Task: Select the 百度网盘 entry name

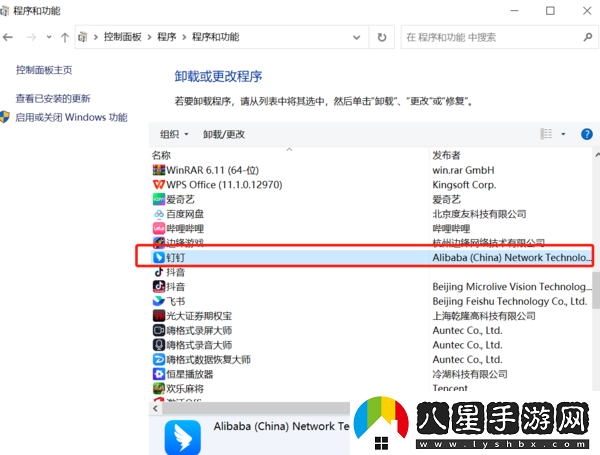Action: point(185,214)
